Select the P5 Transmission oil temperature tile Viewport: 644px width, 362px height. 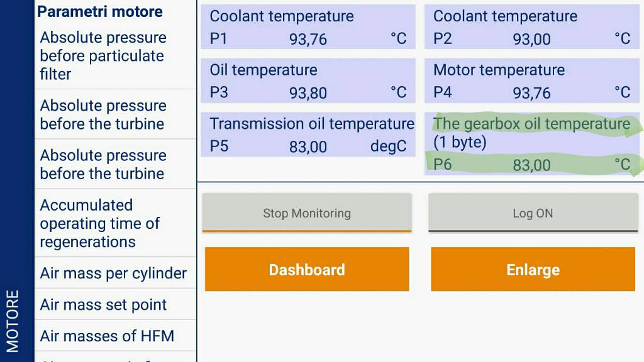pyautogui.click(x=308, y=134)
